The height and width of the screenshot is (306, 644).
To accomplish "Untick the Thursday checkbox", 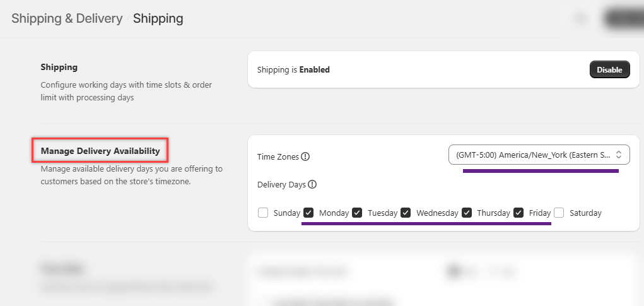I will click(467, 213).
